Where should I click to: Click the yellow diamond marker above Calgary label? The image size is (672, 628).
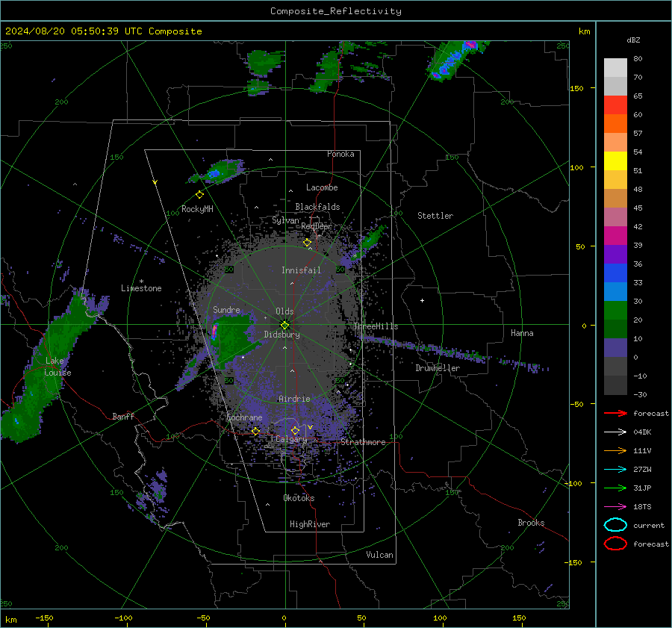(295, 430)
